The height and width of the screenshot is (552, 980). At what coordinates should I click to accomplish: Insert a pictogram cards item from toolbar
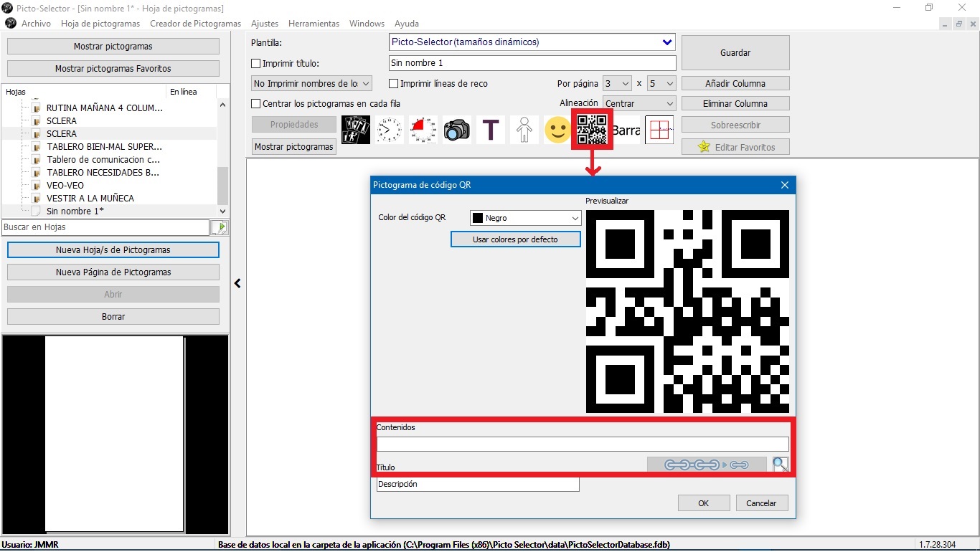click(356, 130)
